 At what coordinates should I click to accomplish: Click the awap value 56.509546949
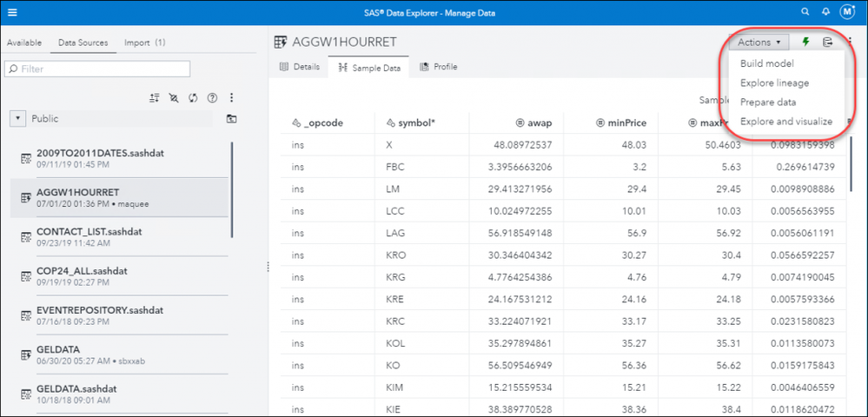click(520, 364)
